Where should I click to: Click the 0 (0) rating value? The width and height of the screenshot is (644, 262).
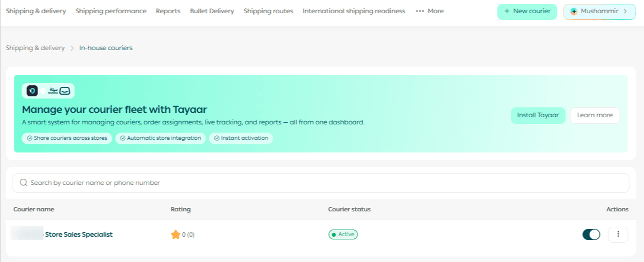coord(188,235)
